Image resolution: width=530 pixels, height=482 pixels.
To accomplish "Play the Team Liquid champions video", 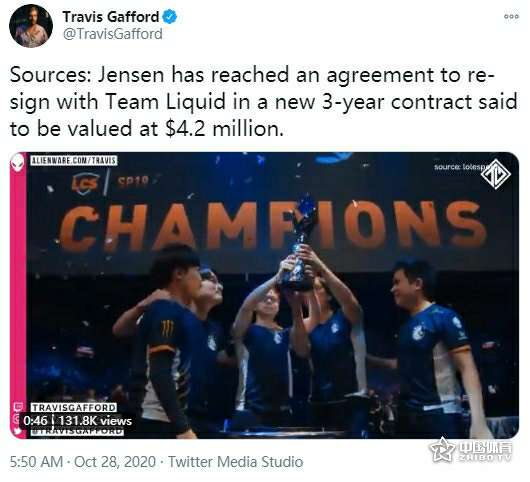I will 264,295.
